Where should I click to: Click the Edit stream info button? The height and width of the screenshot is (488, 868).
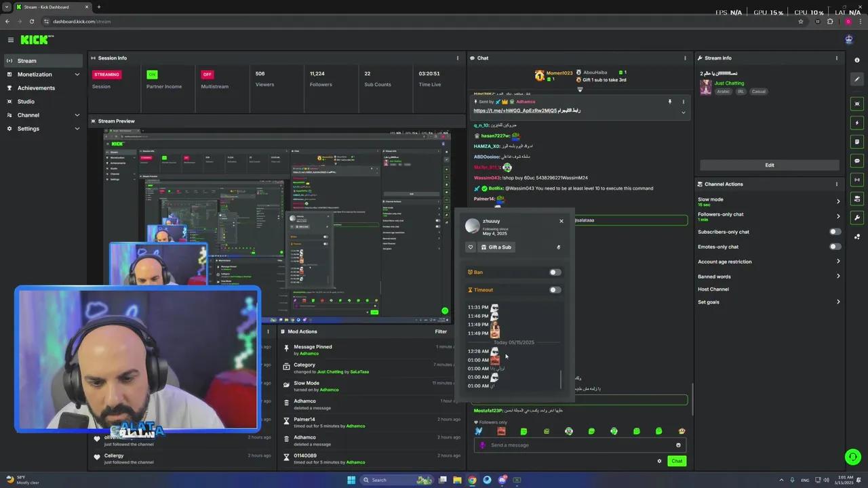(x=770, y=165)
